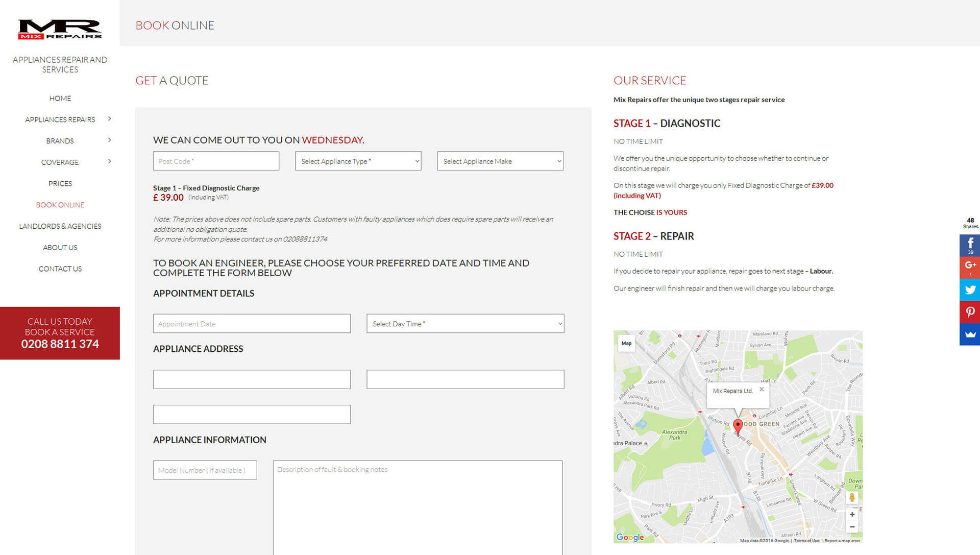The width and height of the screenshot is (980, 555).
Task: Pin page using Pinterest icon
Action: pyautogui.click(x=970, y=312)
